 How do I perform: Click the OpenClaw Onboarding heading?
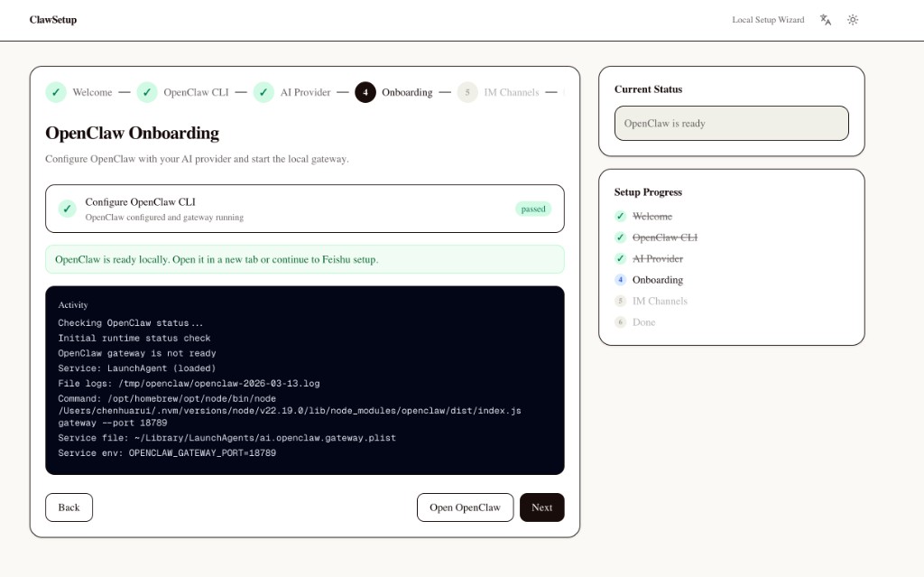pyautogui.click(x=132, y=134)
